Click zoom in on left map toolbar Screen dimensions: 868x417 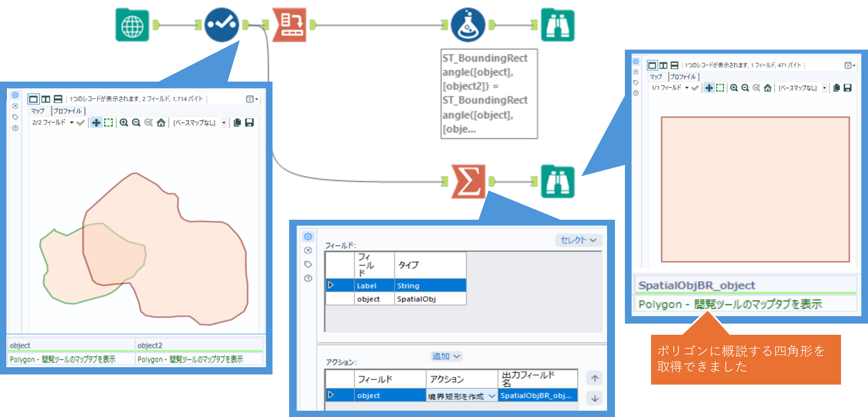coord(124,123)
